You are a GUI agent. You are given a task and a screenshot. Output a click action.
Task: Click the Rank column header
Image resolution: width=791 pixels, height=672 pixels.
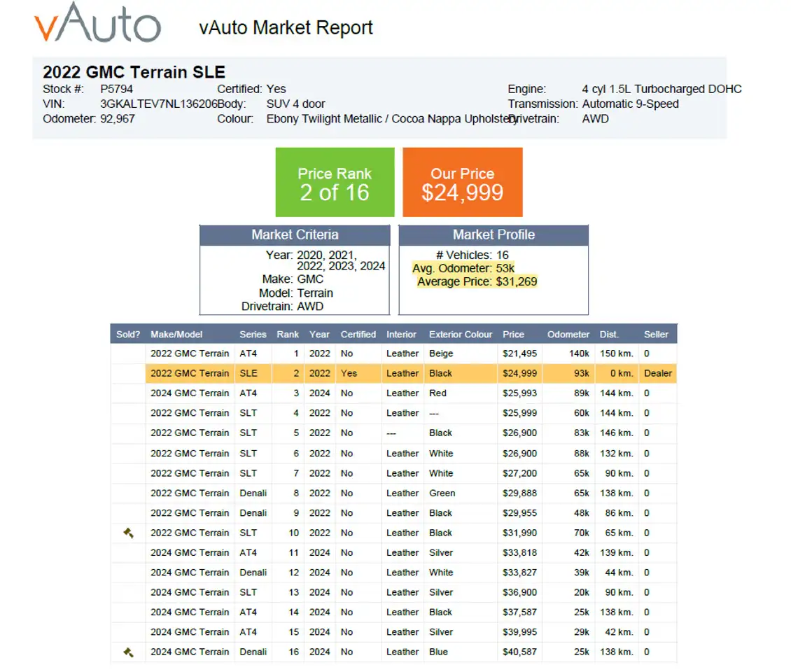pyautogui.click(x=288, y=335)
